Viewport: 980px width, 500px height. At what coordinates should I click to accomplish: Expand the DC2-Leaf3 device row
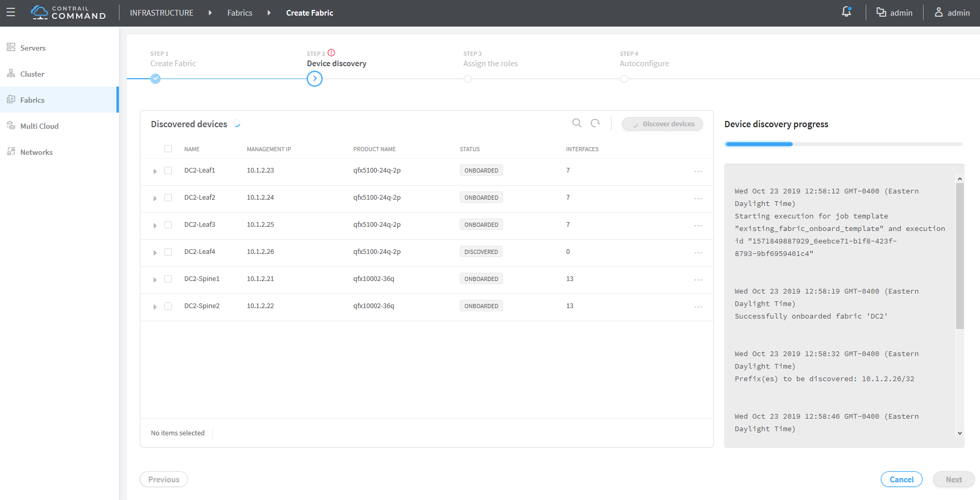coord(155,225)
